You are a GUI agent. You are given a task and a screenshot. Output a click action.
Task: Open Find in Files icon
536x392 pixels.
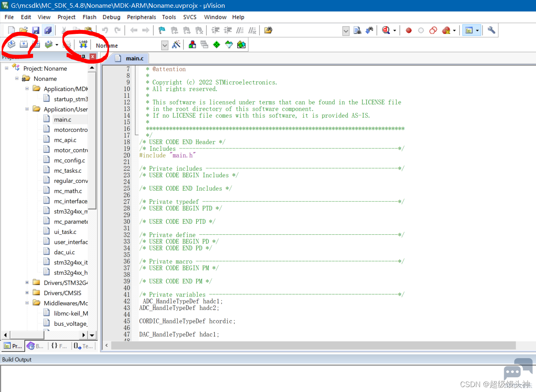[x=268, y=30]
